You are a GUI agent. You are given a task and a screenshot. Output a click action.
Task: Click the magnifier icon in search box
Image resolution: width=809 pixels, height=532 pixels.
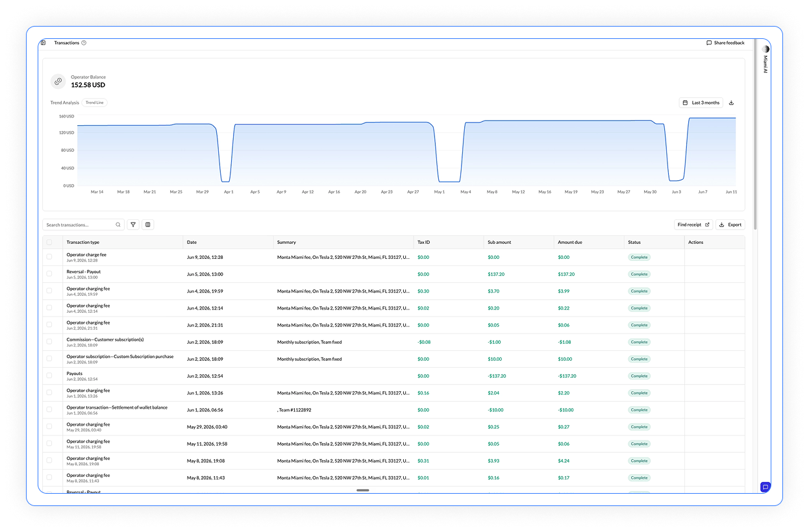click(x=118, y=224)
